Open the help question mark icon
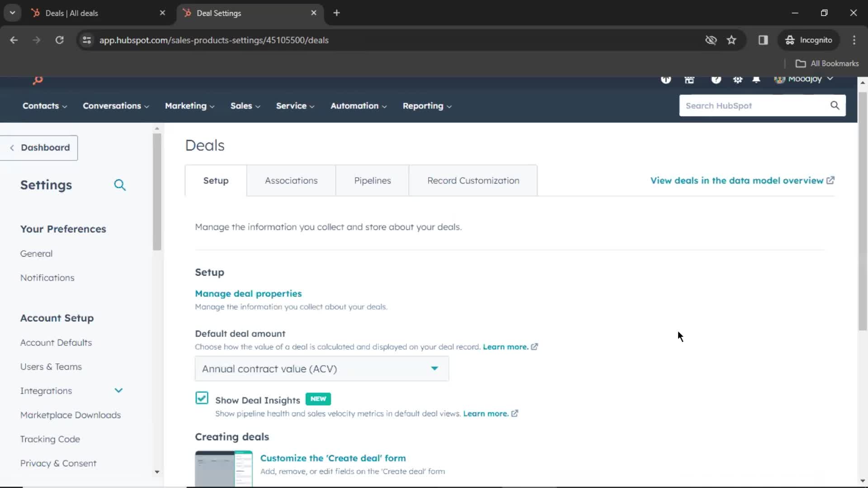This screenshot has width=868, height=488. (716, 80)
